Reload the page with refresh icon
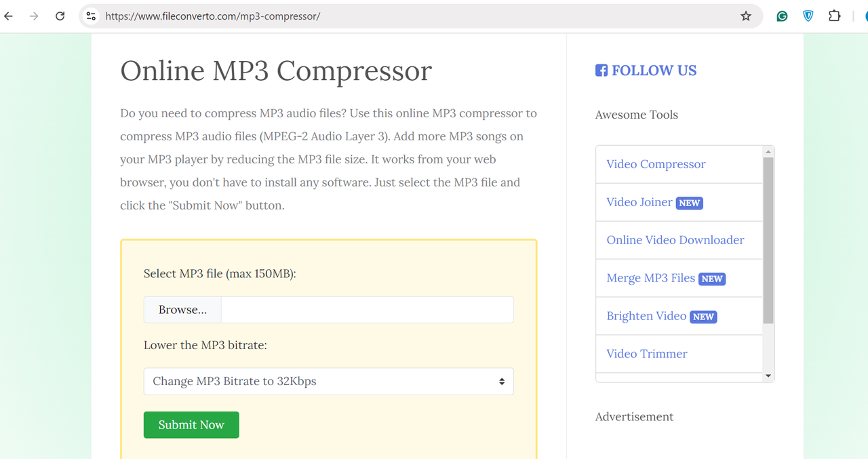Viewport: 868px width, 459px height. (60, 16)
